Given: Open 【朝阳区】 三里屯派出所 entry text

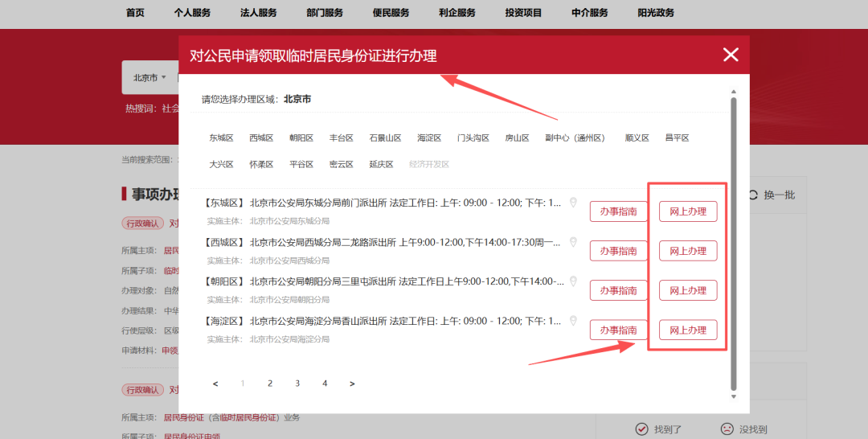Looking at the screenshot, I should click(x=383, y=281).
